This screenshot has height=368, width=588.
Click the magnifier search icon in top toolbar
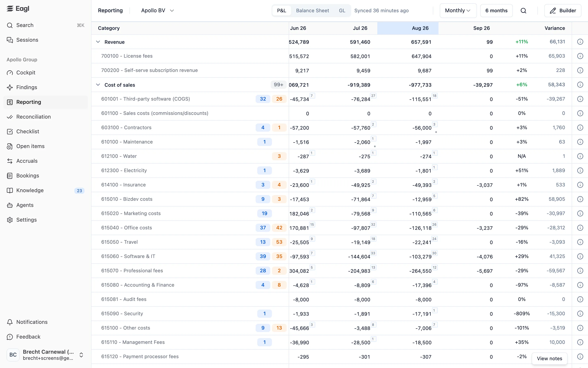[x=523, y=11]
